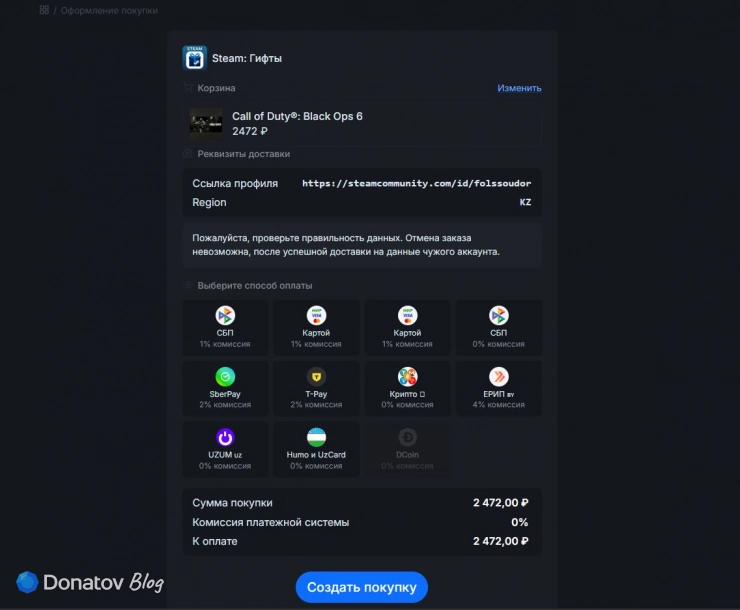Select the Humo и UzCard flag icon
This screenshot has height=610, width=740.
(316, 437)
